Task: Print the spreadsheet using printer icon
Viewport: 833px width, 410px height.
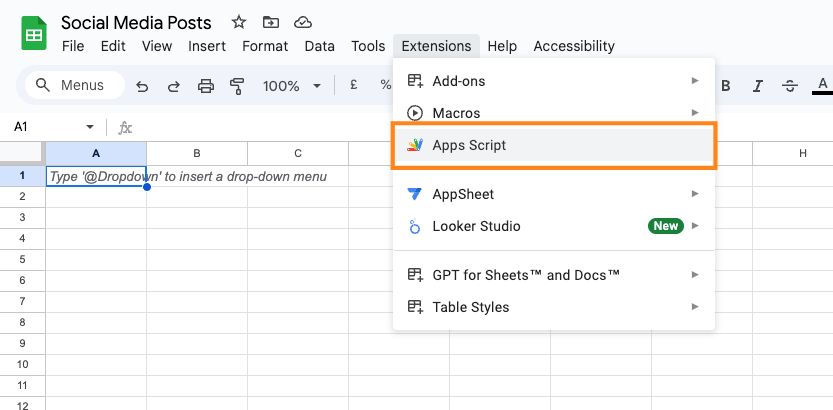Action: [206, 86]
